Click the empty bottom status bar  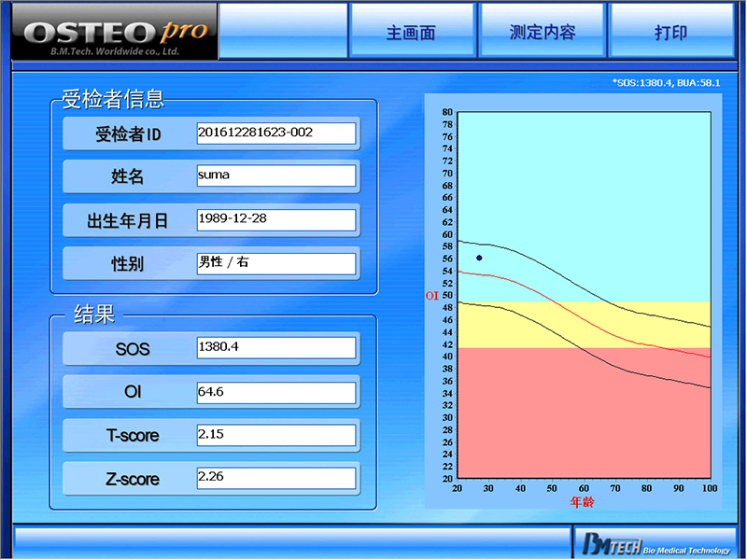pyautogui.click(x=291, y=541)
